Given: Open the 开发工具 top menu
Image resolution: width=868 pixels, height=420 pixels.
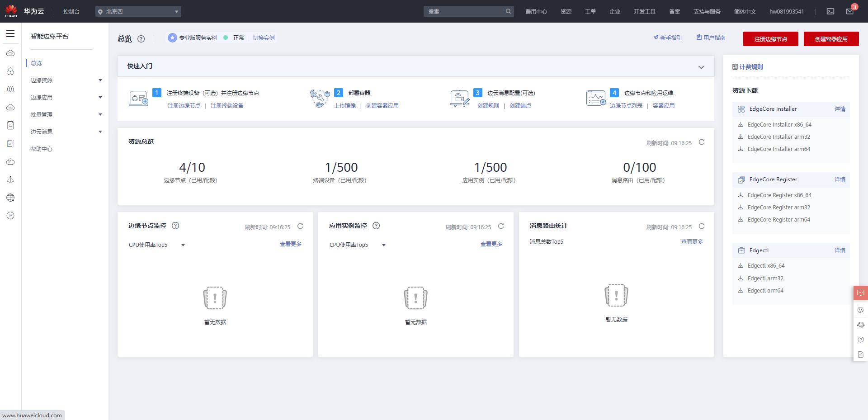Looking at the screenshot, I should pyautogui.click(x=645, y=12).
